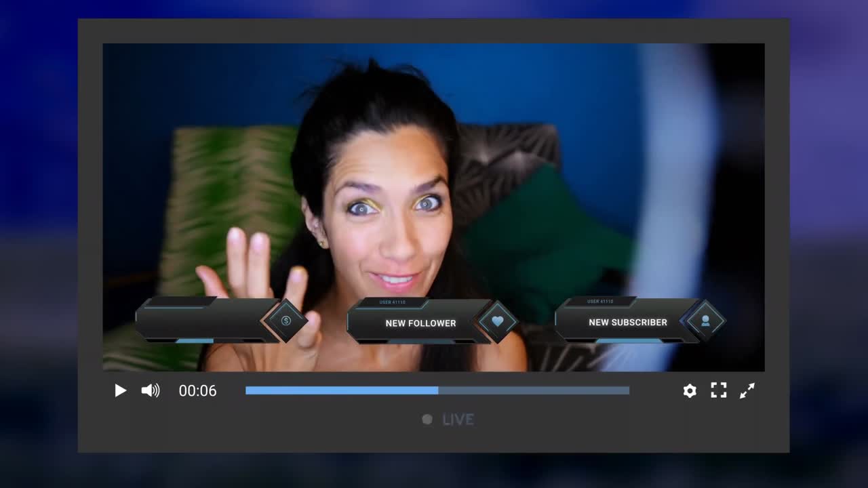The image size is (868, 488).
Task: Click the LIVE indicator dot
Action: pyautogui.click(x=427, y=420)
